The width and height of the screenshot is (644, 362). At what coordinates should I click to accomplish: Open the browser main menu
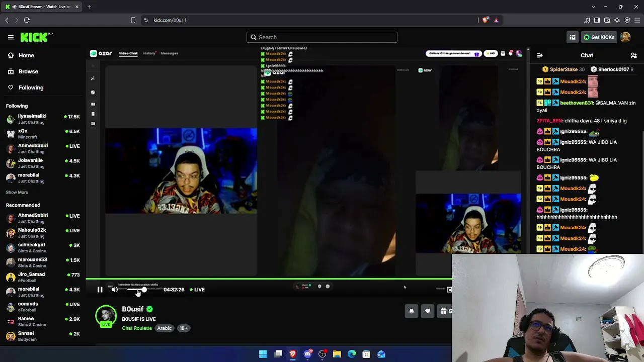click(637, 20)
